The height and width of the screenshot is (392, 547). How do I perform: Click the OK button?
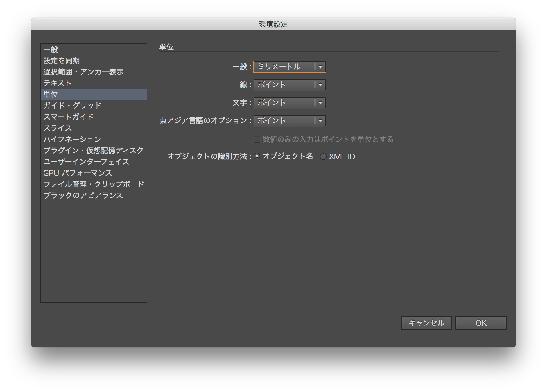pos(481,323)
